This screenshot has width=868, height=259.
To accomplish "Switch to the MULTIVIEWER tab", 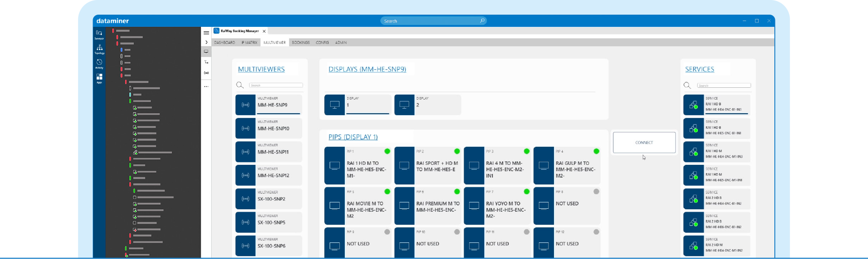I will (x=275, y=42).
